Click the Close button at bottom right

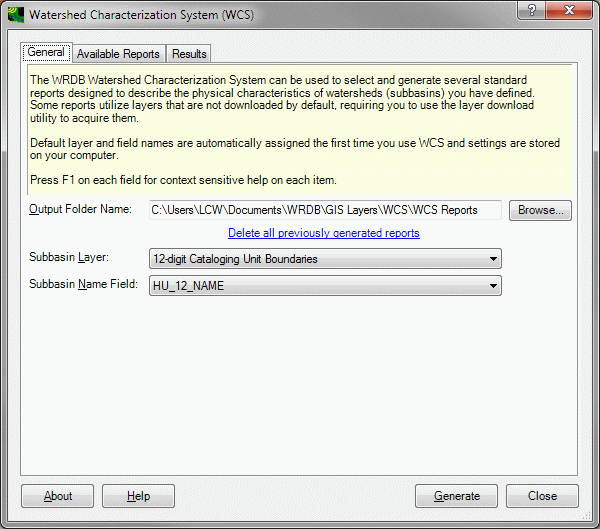[x=542, y=496]
